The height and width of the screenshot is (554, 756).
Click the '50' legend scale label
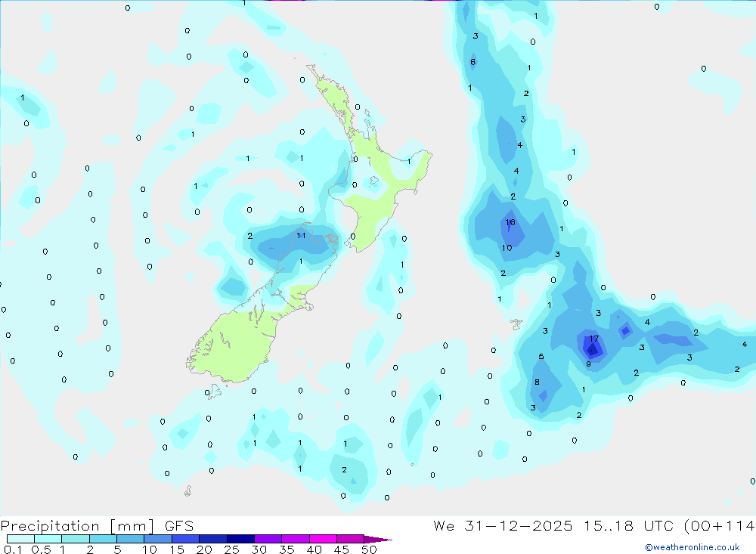369,549
